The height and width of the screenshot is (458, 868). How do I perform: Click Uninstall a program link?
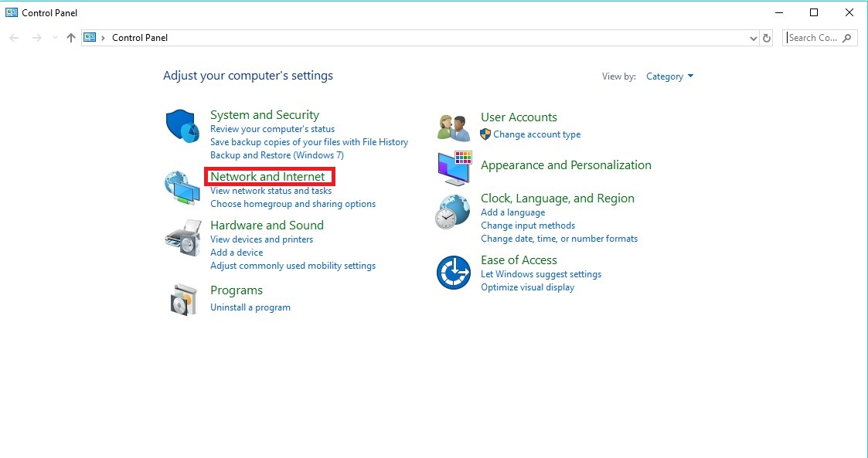pyautogui.click(x=250, y=307)
